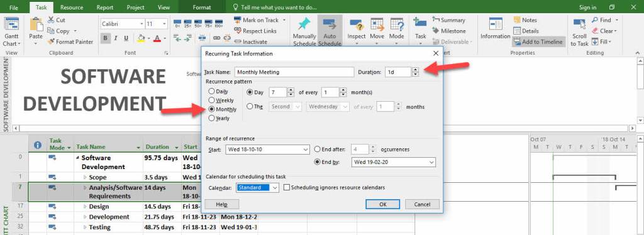Open task Details pane
Screen dimensions: 644x235
pyautogui.click(x=526, y=31)
